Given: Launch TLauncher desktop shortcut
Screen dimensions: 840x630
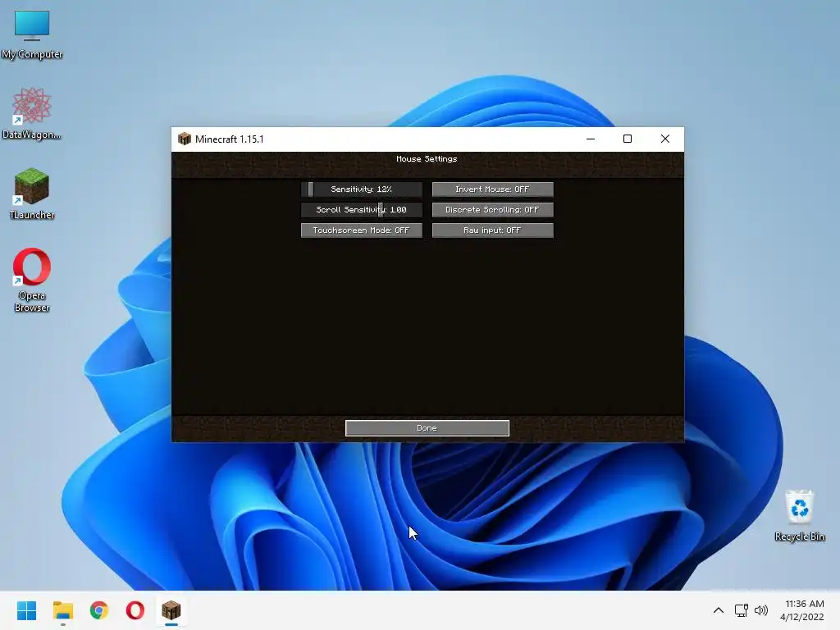Looking at the screenshot, I should click(x=32, y=194).
